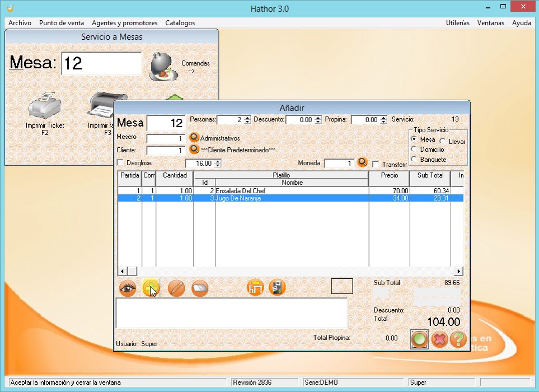Select the Jugo De Naranja row
The height and width of the screenshot is (392, 539).
click(290, 198)
